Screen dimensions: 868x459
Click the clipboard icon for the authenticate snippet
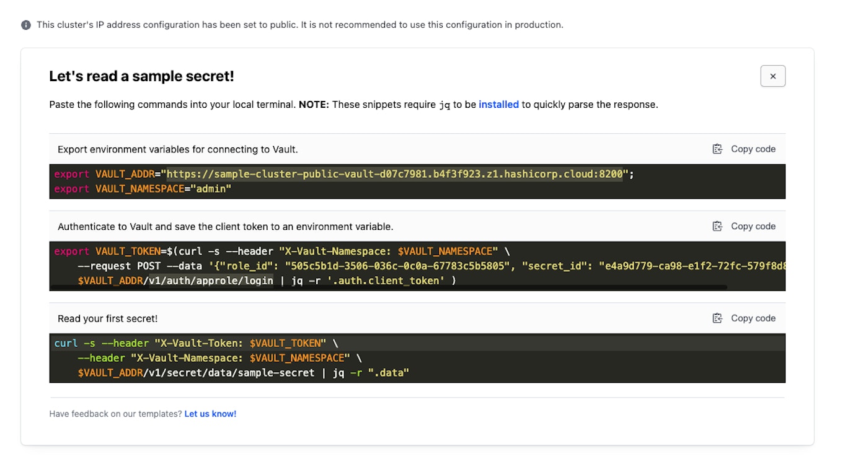coord(717,226)
